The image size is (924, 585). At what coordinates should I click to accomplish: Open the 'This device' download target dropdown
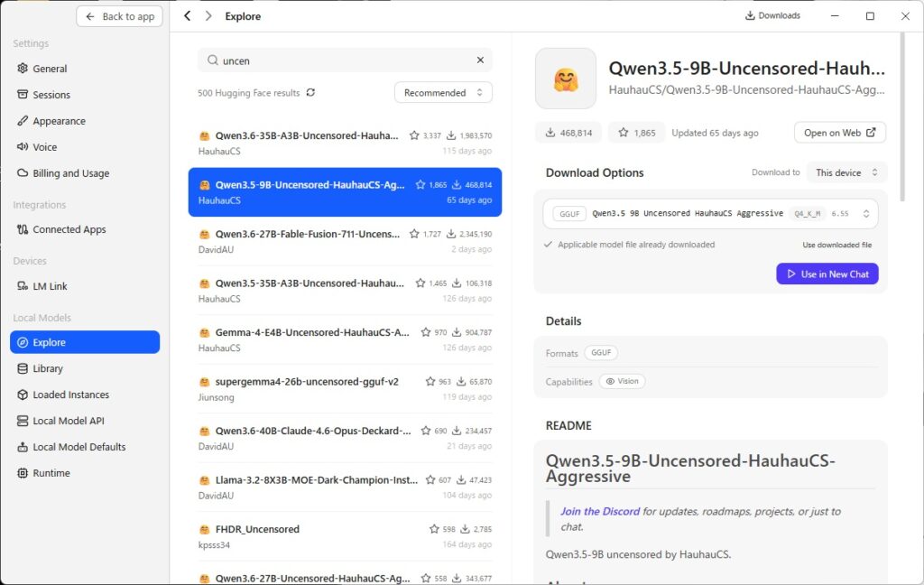pos(846,172)
